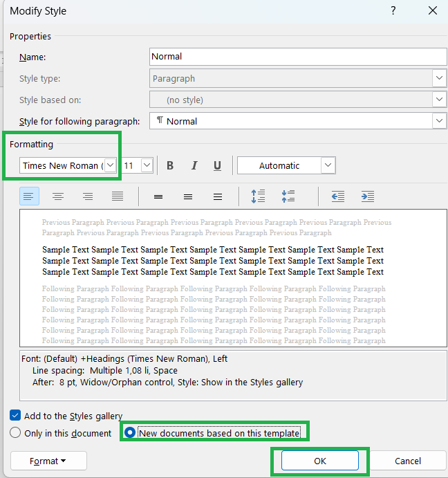Viewport: 448px width, 478px height.
Task: Click the Cancel button
Action: 408,461
